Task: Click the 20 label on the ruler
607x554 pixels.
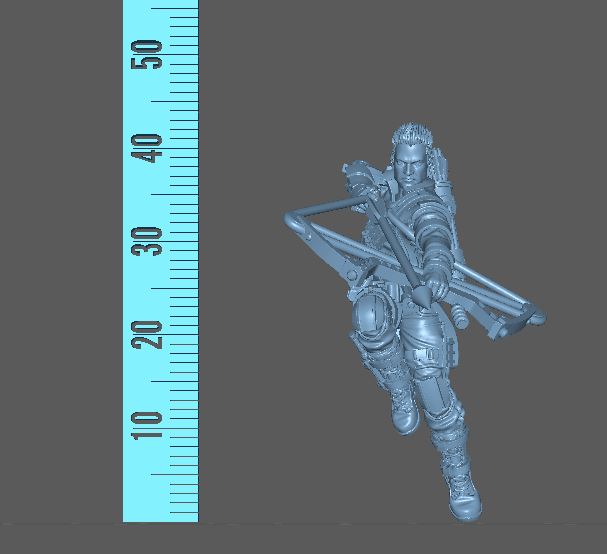Action: (151, 334)
